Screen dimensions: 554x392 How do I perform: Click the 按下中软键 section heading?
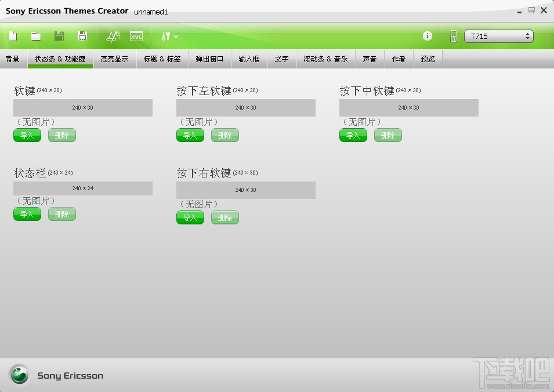(367, 91)
